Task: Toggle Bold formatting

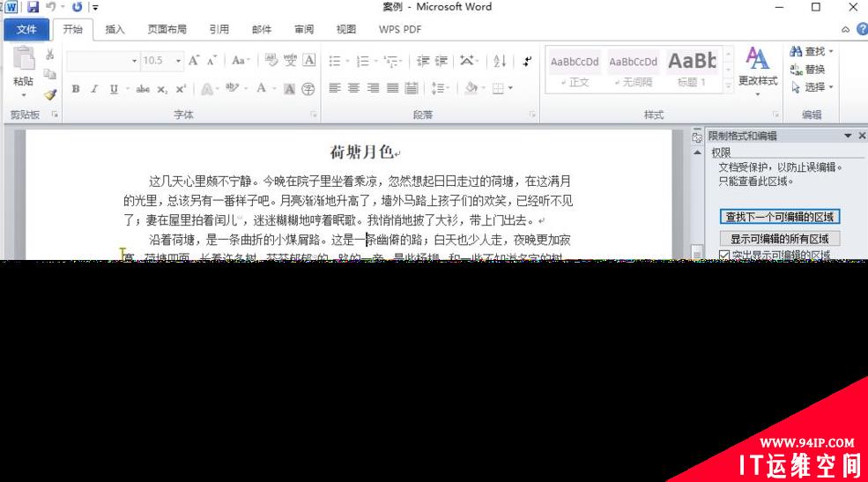Action: (x=76, y=88)
